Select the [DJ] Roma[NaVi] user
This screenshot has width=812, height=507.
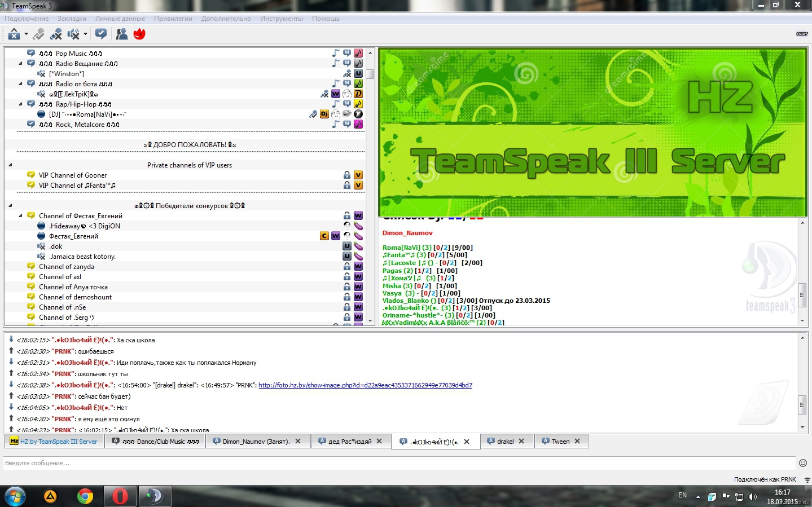(87, 114)
